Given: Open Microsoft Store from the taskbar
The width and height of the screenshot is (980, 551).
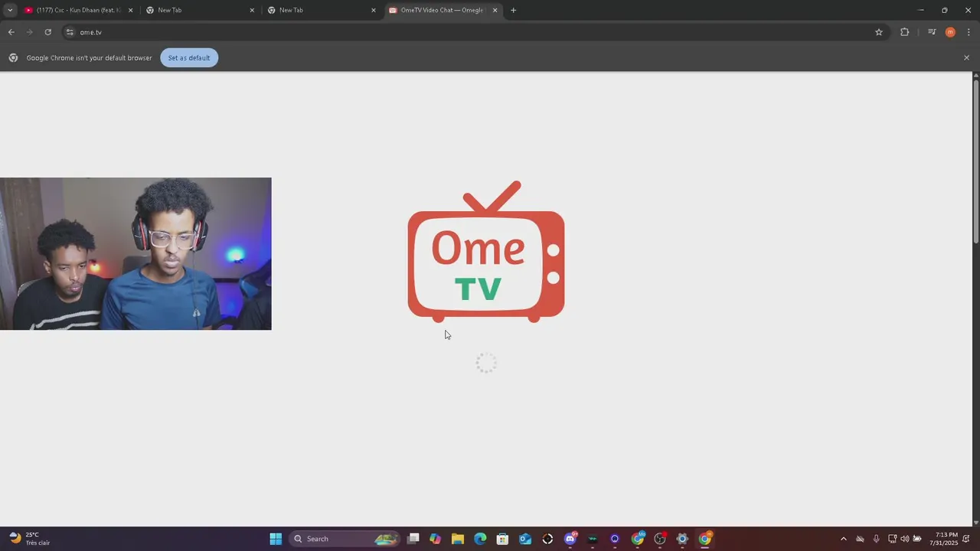Looking at the screenshot, I should (x=502, y=539).
